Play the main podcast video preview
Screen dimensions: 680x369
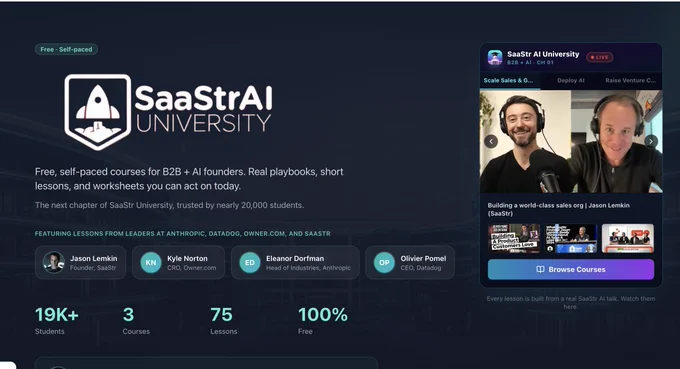pyautogui.click(x=571, y=141)
